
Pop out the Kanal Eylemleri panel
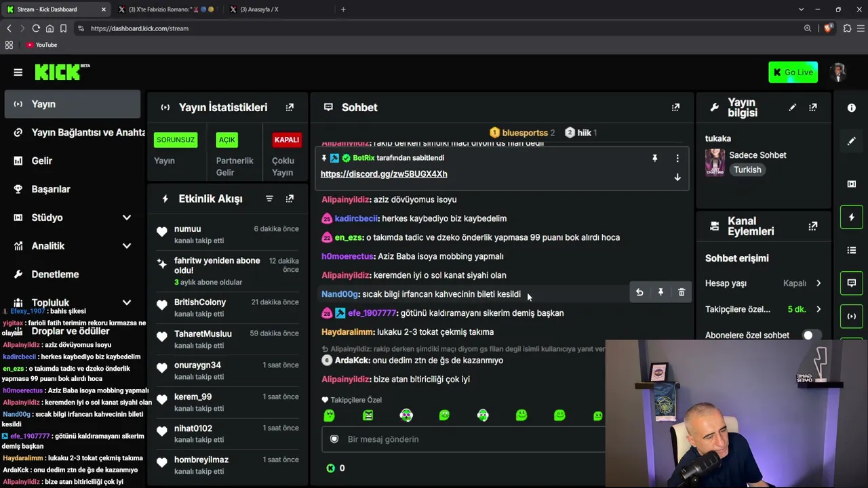[x=812, y=226]
